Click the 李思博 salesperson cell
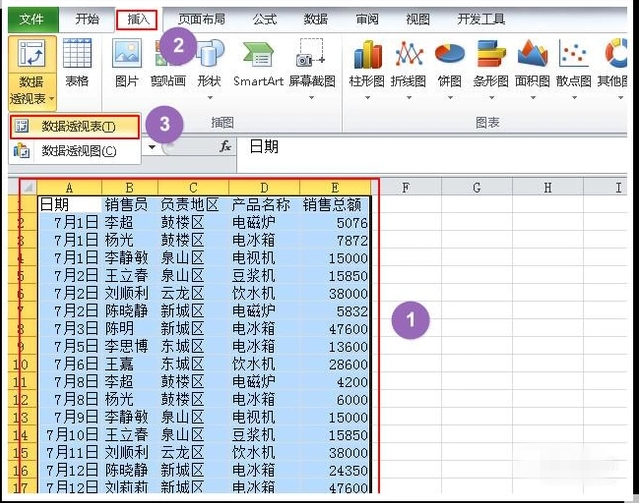This screenshot has height=503, width=639. click(130, 346)
